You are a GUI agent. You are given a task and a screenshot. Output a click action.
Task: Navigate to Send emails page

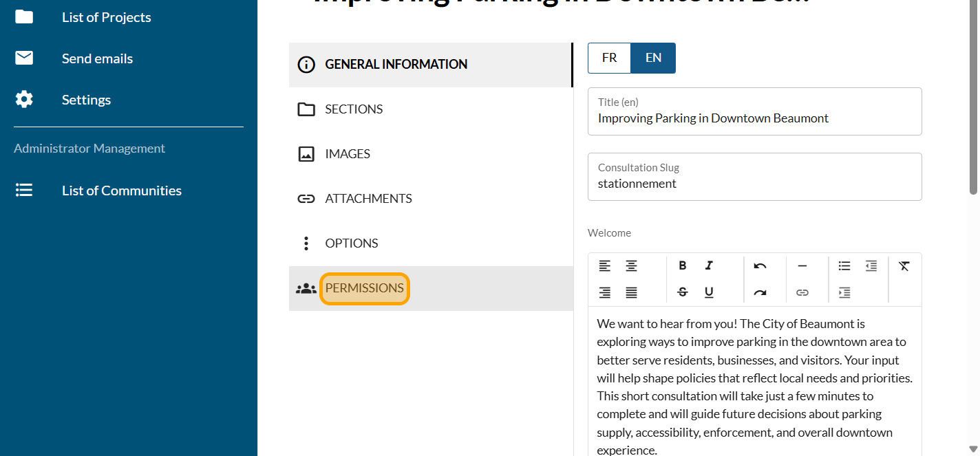[97, 58]
